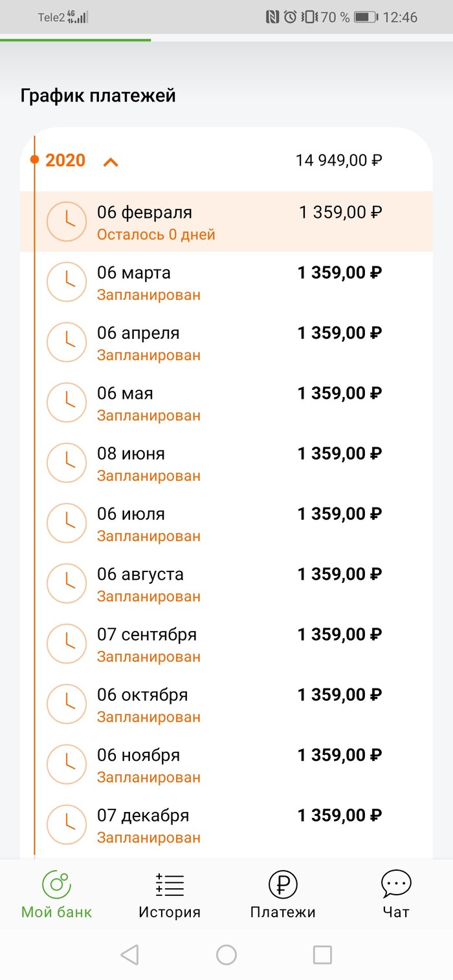Collapse the 2020 payments chevron

click(x=111, y=161)
